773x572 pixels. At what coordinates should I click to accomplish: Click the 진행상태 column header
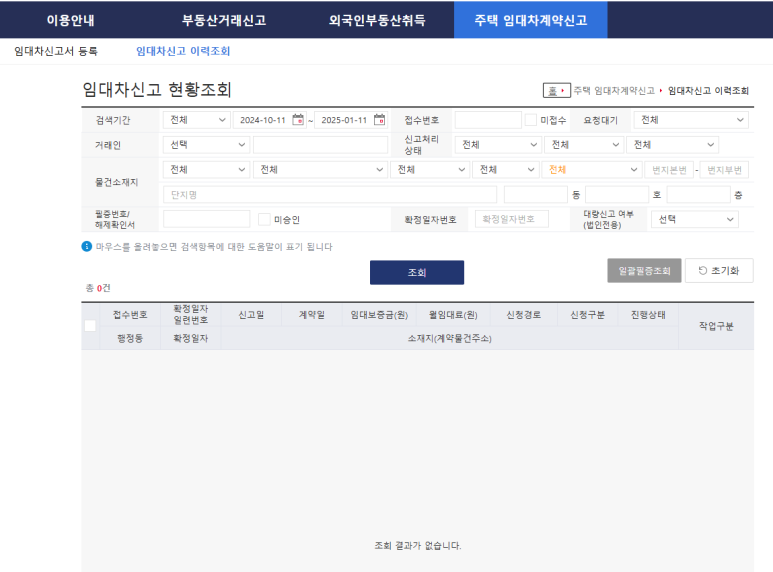(648, 315)
